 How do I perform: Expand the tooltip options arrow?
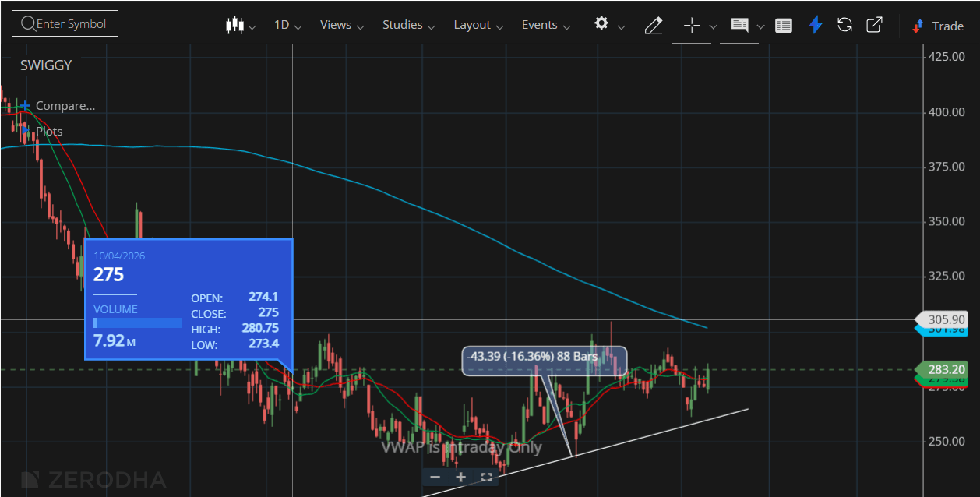760,27
